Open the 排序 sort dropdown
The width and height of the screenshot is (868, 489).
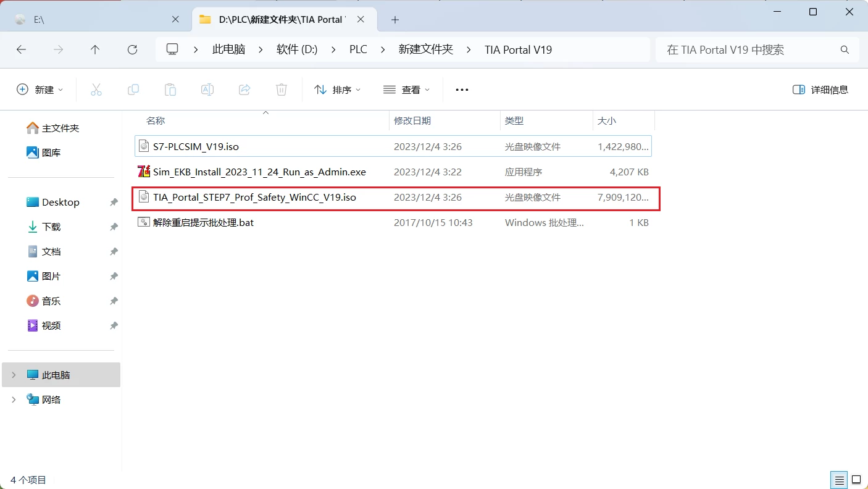click(337, 90)
